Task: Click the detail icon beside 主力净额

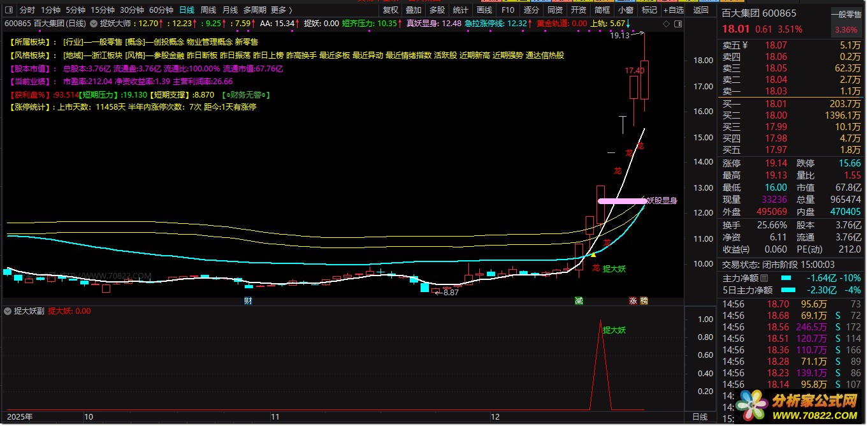Action: click(x=765, y=278)
